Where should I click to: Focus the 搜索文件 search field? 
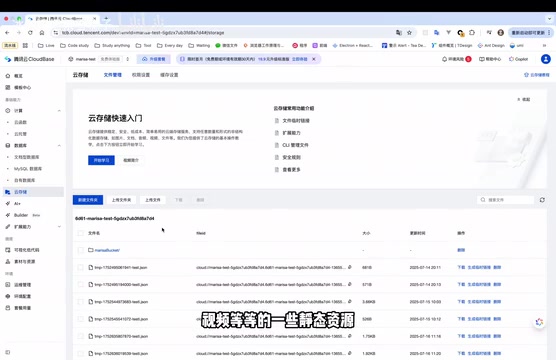pos(505,200)
